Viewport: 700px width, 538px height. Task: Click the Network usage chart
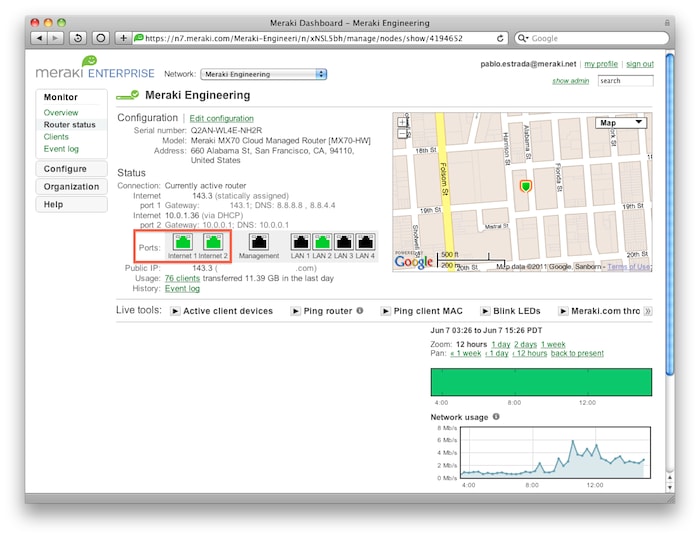pyautogui.click(x=555, y=452)
